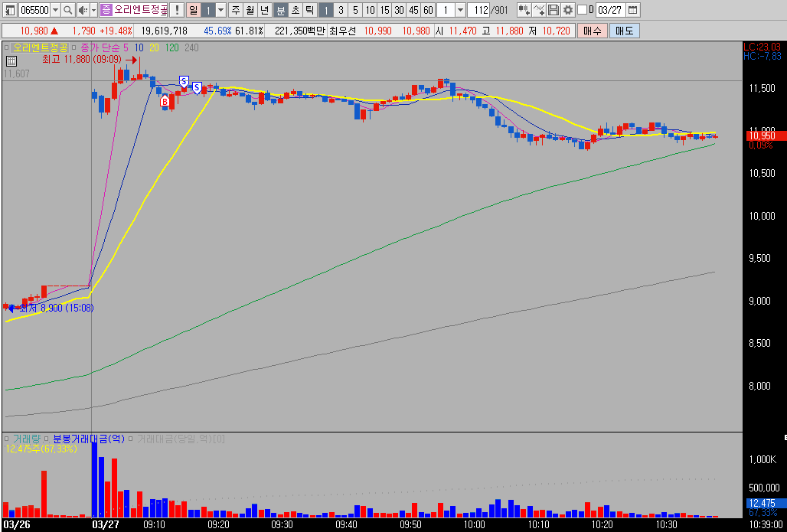Open the stock code 065500 dropdown
This screenshot has height=532, width=787.
coord(55,9)
